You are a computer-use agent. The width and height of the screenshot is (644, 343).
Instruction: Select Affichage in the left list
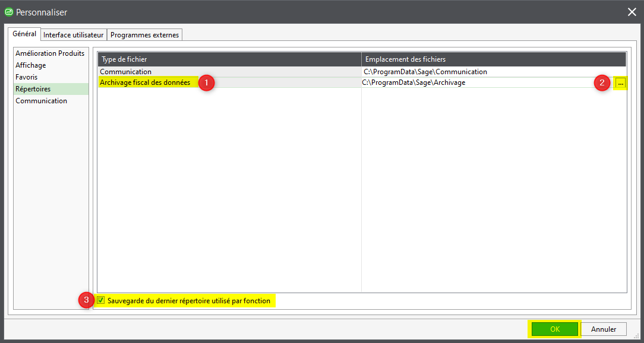(31, 65)
